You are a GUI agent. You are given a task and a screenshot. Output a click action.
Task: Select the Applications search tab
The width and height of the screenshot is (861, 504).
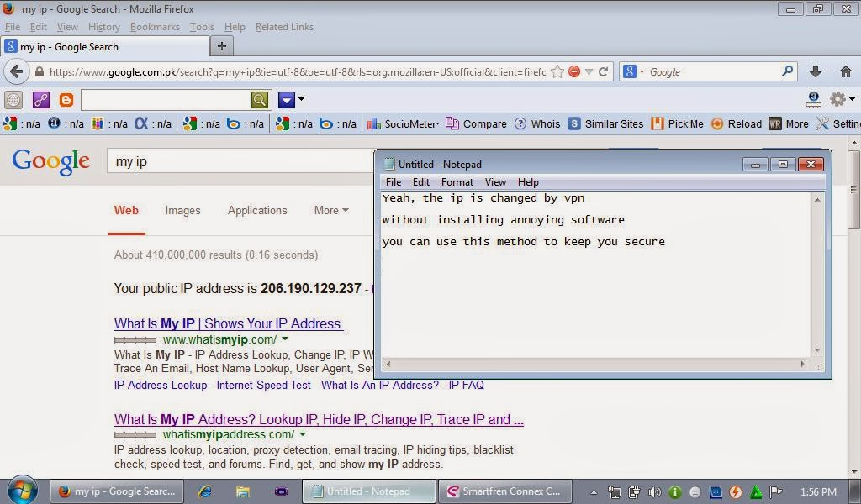tap(257, 211)
